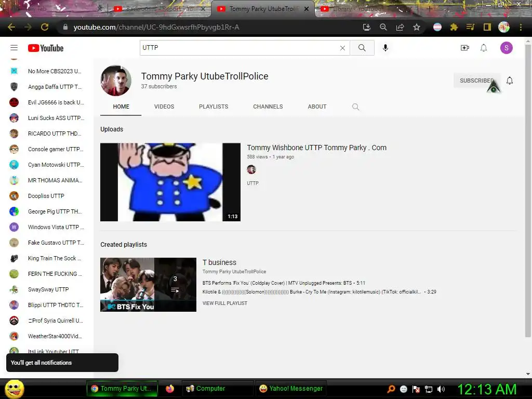Image resolution: width=532 pixels, height=399 pixels.
Task: Open Chrome three-dot menu
Action: pos(521,27)
